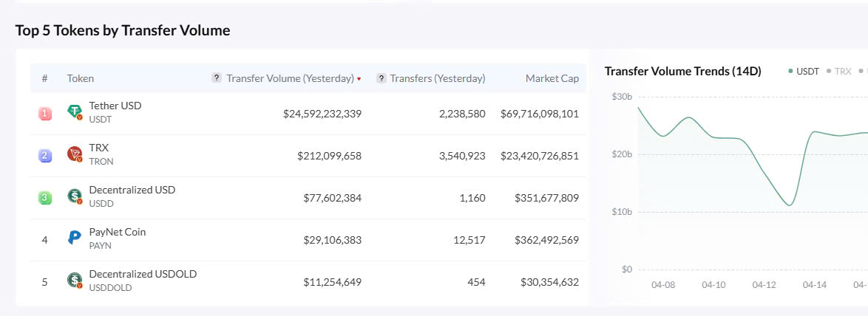Toggle USDT series in chart legend
The height and width of the screenshot is (316, 868).
(x=804, y=72)
